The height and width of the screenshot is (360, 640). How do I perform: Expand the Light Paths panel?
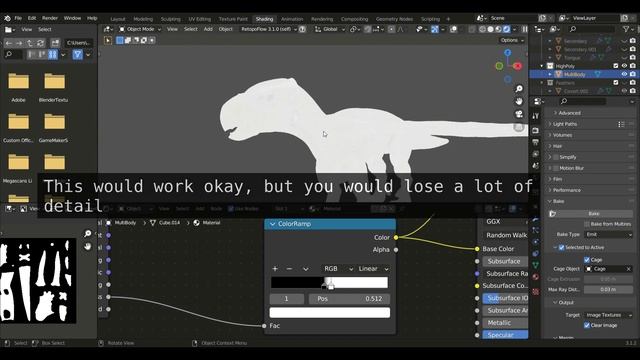pos(565,124)
